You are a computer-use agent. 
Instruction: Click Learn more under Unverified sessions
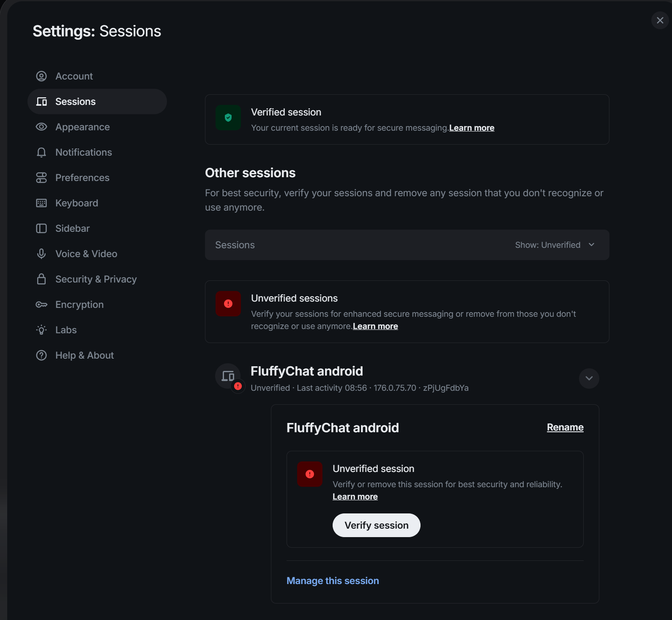coord(375,326)
